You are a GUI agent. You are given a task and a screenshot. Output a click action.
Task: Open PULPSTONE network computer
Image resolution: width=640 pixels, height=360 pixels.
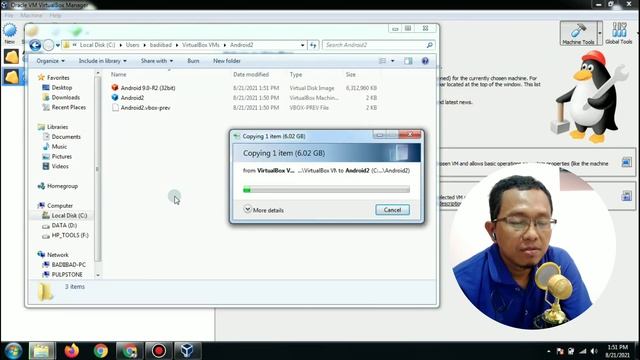tap(67, 274)
